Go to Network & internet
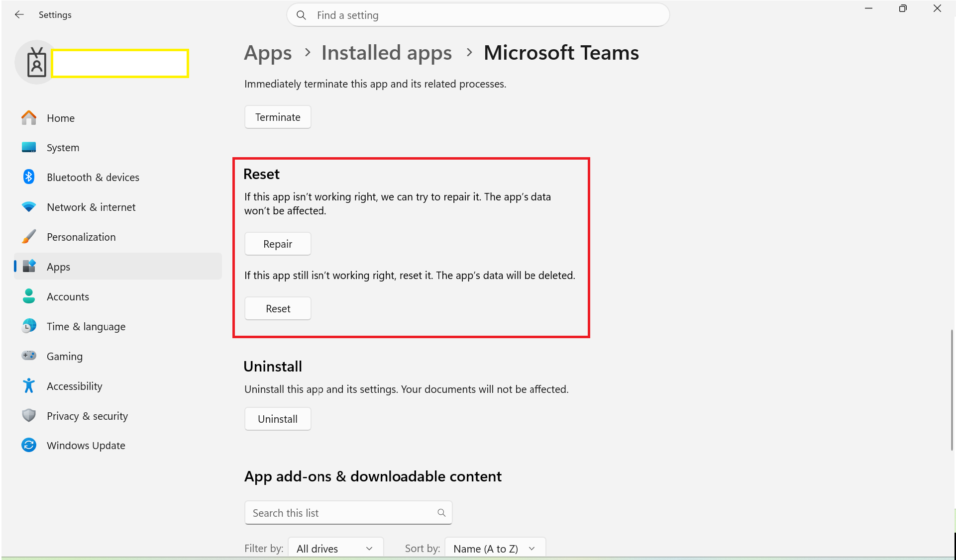Viewport: 956px width, 560px height. coord(91,207)
